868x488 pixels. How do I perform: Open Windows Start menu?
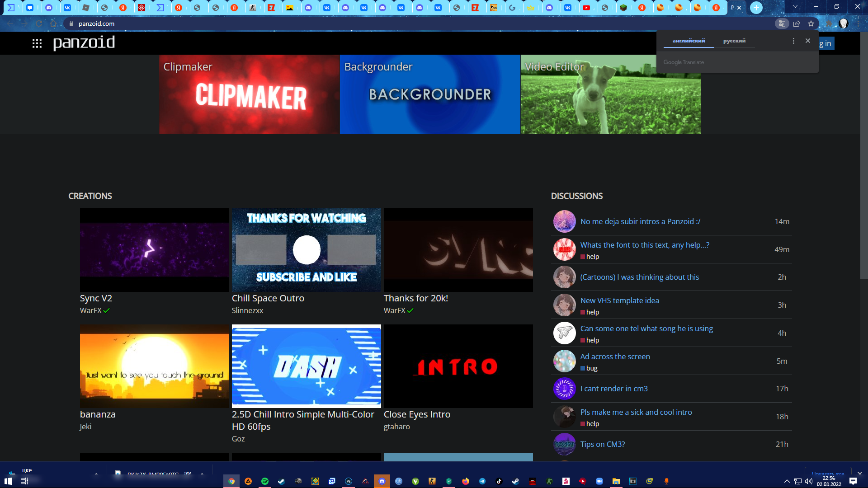[8, 481]
